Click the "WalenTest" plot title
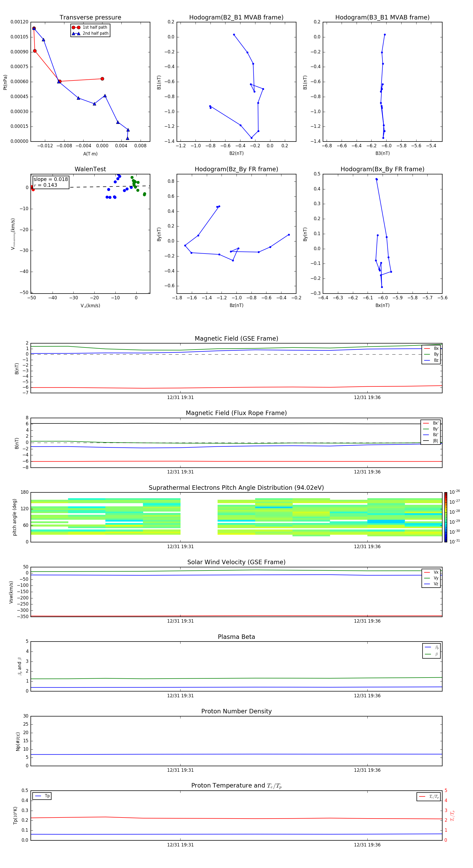 coord(90,169)
